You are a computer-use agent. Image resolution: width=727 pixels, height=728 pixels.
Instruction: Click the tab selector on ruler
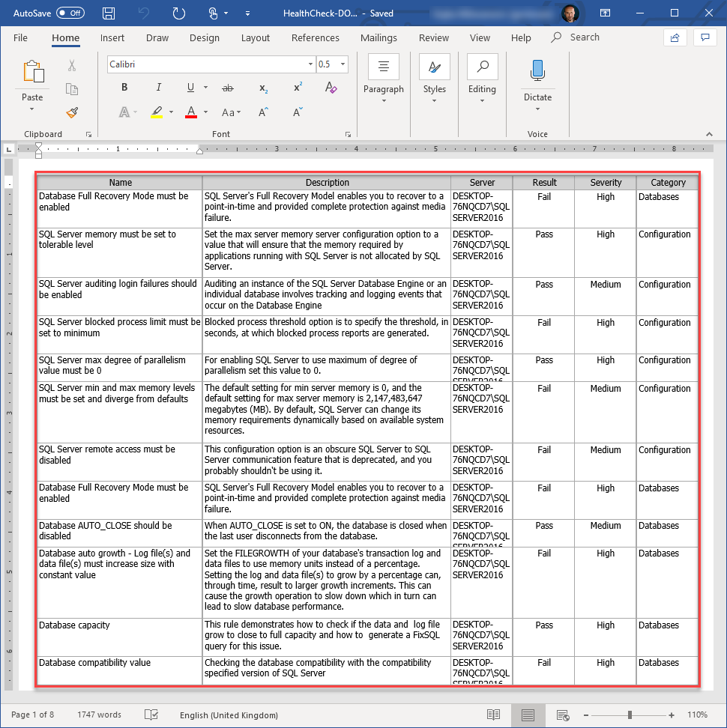(9, 150)
